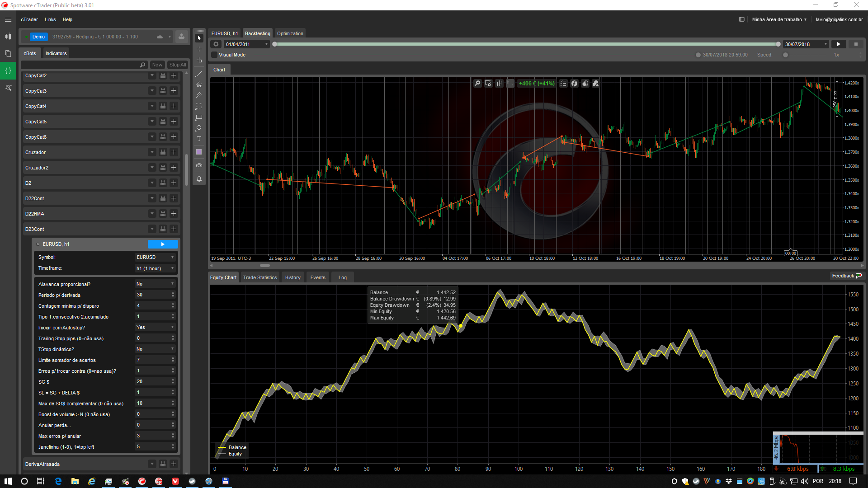This screenshot has height=488, width=868.
Task: Open the Automate braces sidebar icon
Action: [x=8, y=70]
